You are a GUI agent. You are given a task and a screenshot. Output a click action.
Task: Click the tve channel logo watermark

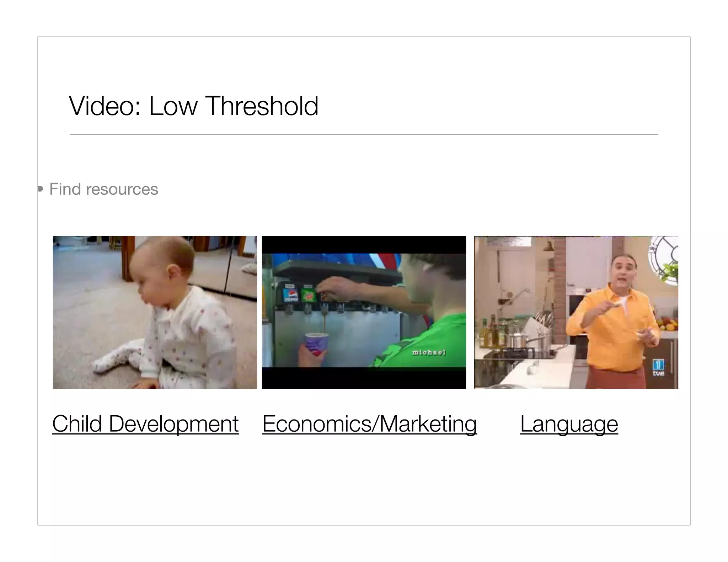[658, 368]
